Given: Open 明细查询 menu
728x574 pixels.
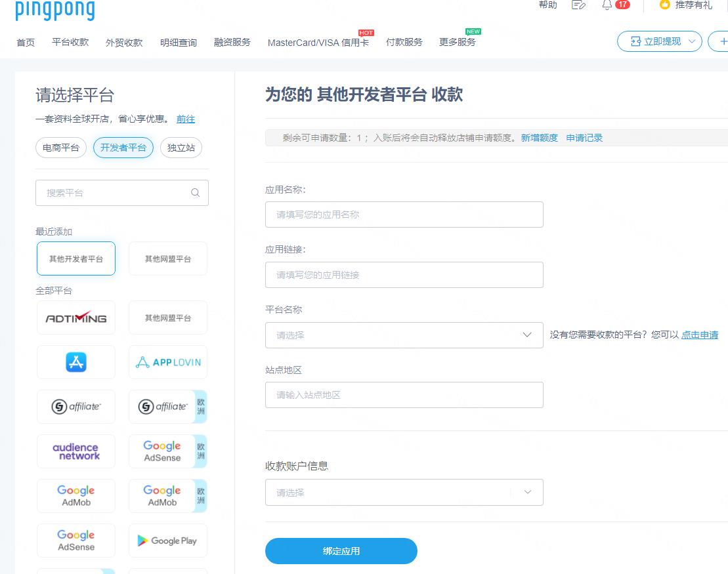Looking at the screenshot, I should point(179,43).
